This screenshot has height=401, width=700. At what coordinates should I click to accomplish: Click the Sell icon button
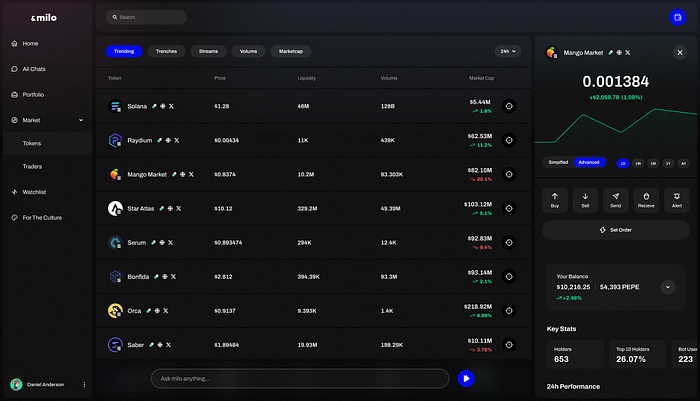585,199
